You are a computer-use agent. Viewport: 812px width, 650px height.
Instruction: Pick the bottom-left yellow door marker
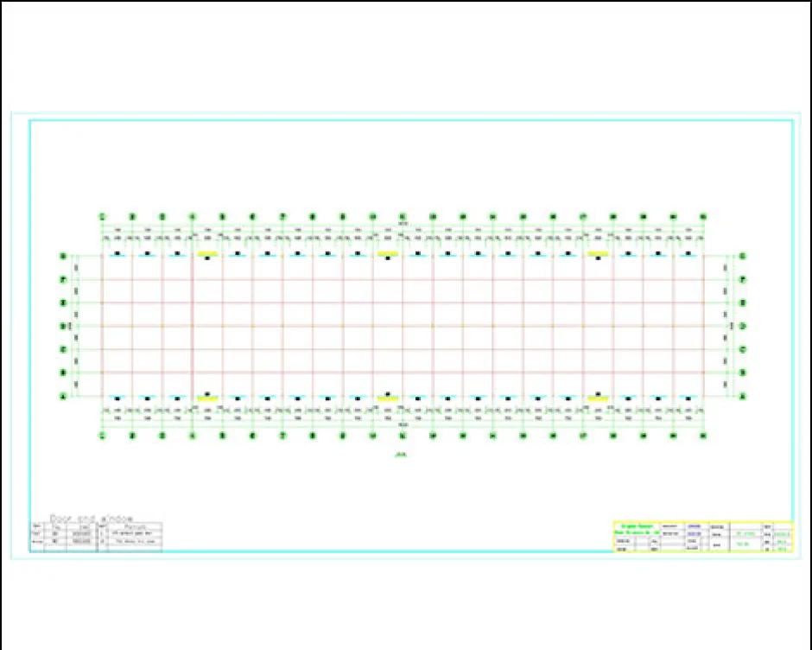pos(207,398)
